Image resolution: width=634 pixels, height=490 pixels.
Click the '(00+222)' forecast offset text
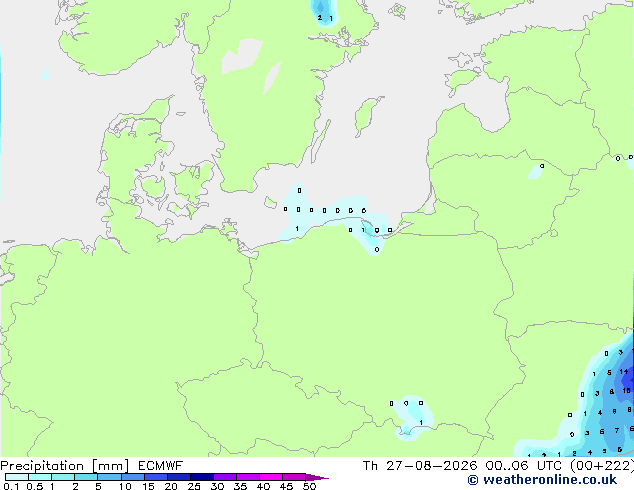click(602, 466)
